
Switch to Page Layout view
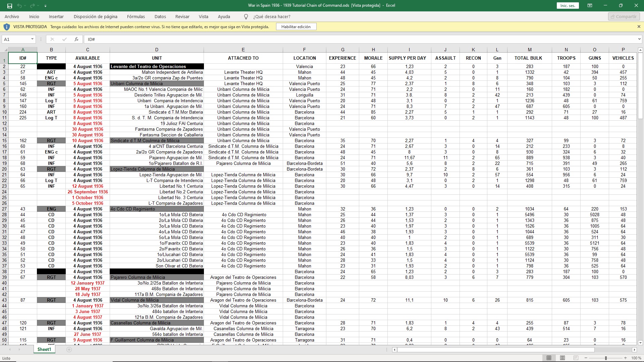[x=562, y=358]
